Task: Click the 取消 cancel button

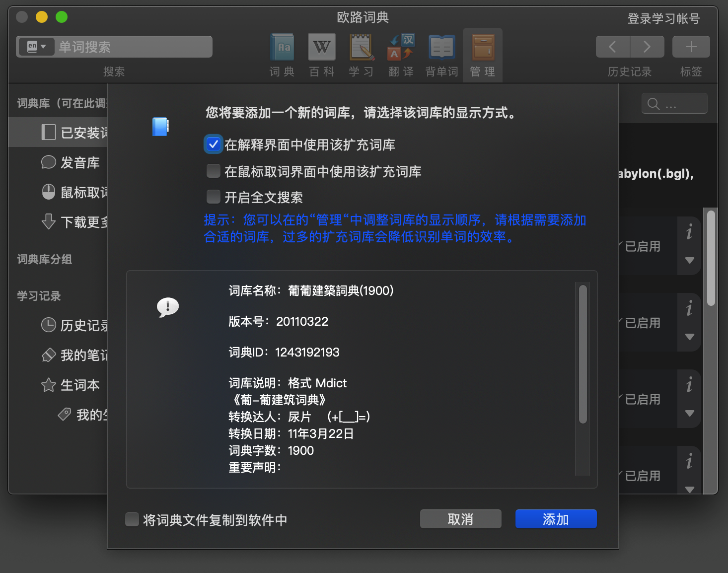Action: pos(460,518)
